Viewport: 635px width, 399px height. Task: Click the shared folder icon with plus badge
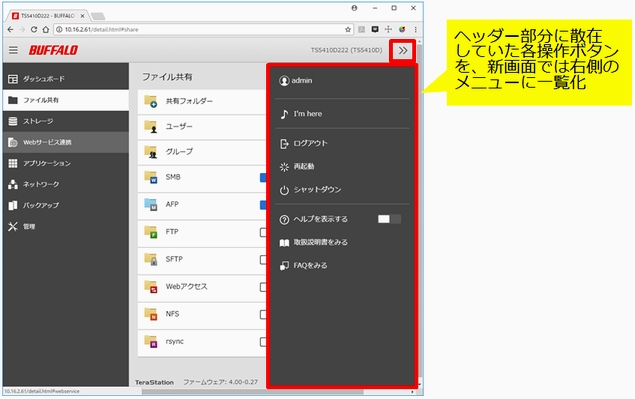click(x=151, y=101)
